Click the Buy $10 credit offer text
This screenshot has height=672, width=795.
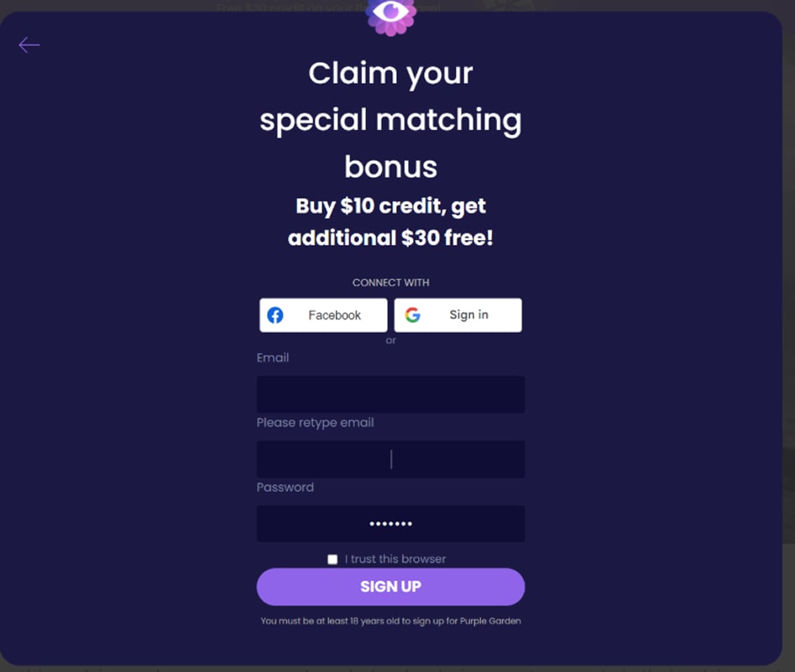pos(391,222)
